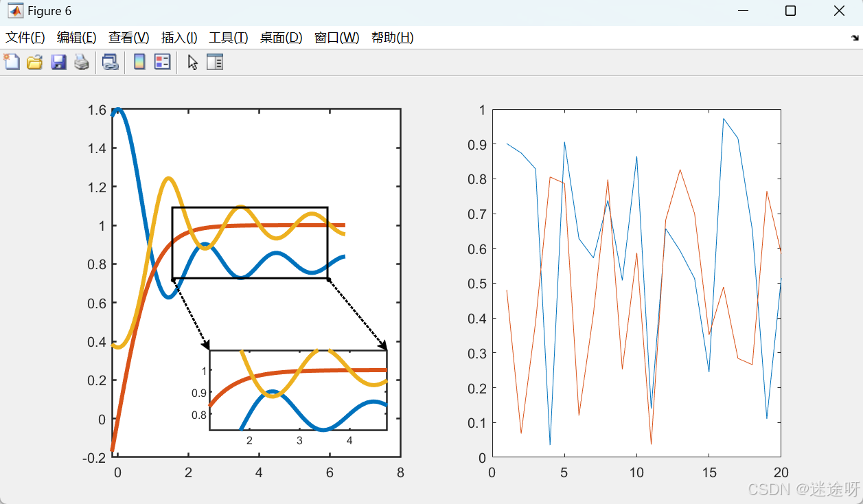This screenshot has height=504, width=863.
Task: Click the "-0.2" y-axis label on left plot
Action: pos(95,458)
